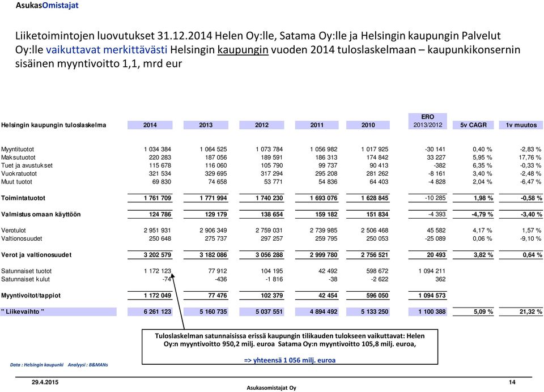Viewport: 544px width, 392px height.
Task: Click Toimintatuotot 2014 total 1 761 709
Action: point(158,198)
